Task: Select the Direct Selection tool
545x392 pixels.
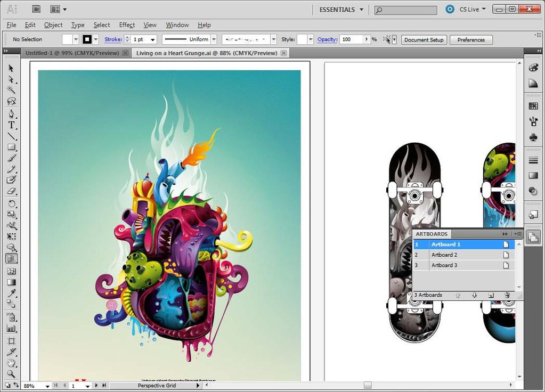Action: click(x=11, y=79)
